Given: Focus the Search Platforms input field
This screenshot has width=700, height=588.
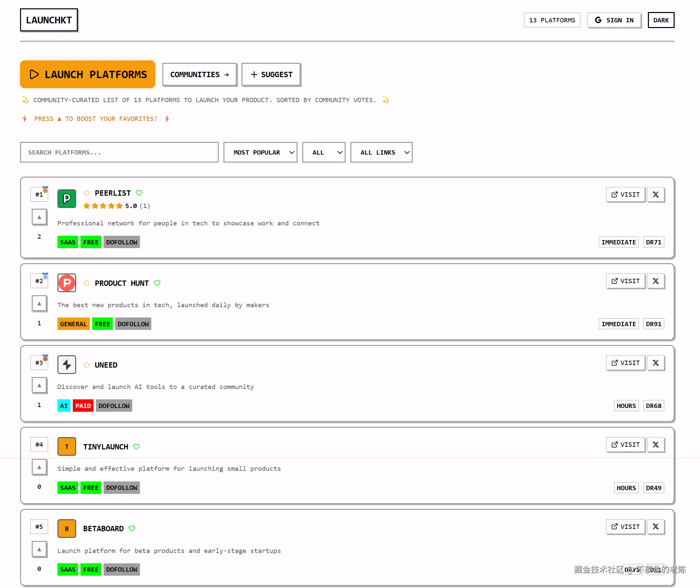Looking at the screenshot, I should 119,153.
